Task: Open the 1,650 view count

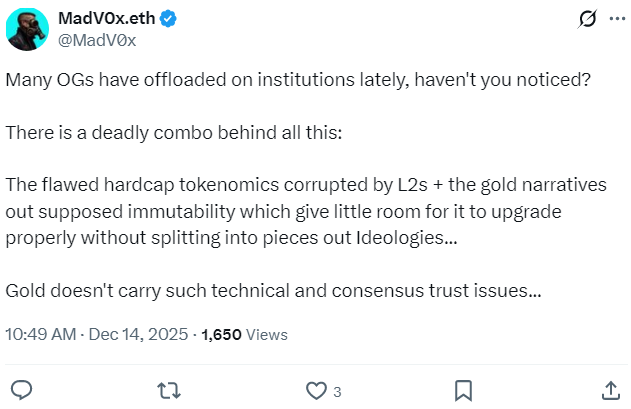Action: point(222,334)
